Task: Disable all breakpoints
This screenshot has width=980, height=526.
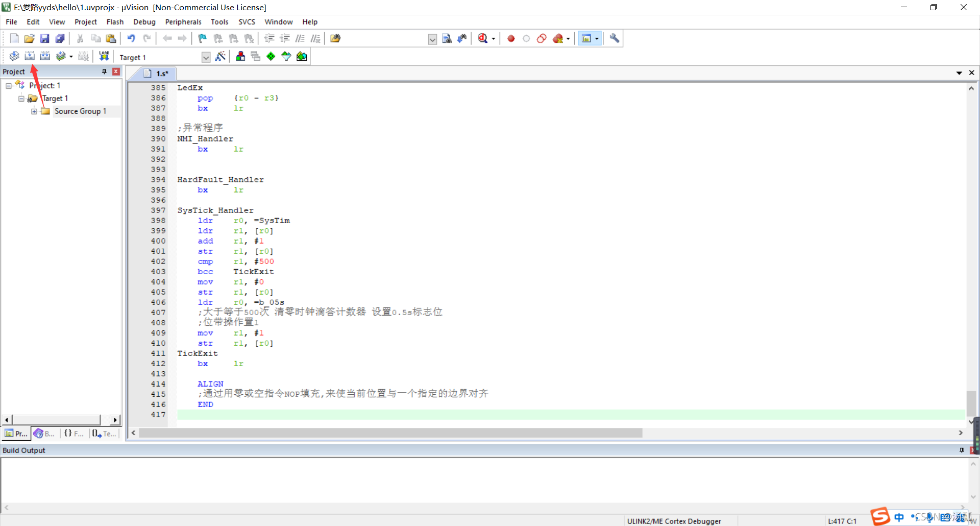Action: (x=542, y=38)
